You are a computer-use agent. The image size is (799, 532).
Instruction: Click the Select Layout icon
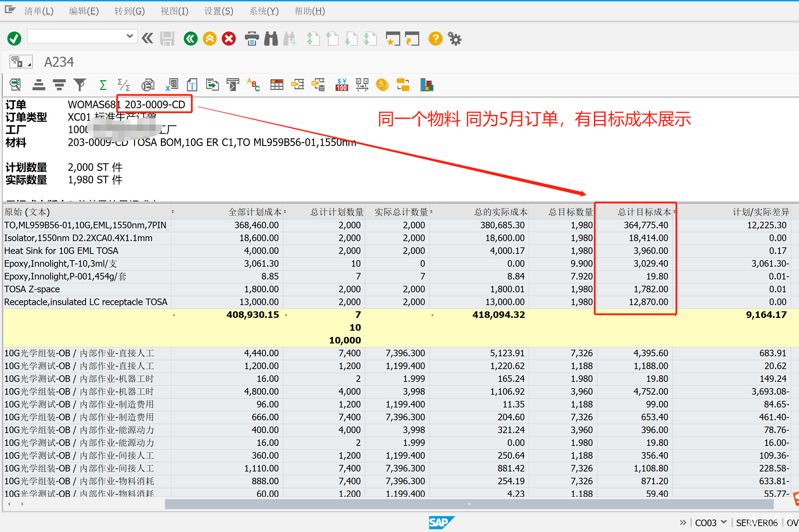pyautogui.click(x=297, y=85)
